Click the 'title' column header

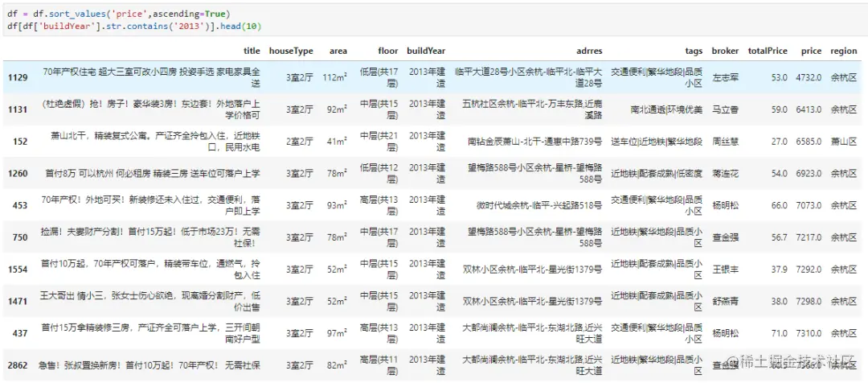tap(252, 51)
